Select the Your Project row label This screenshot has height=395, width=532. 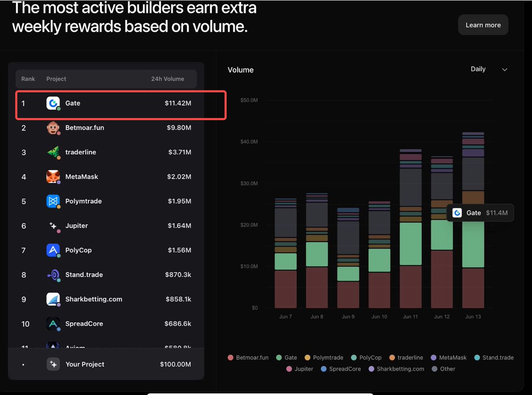click(x=85, y=364)
